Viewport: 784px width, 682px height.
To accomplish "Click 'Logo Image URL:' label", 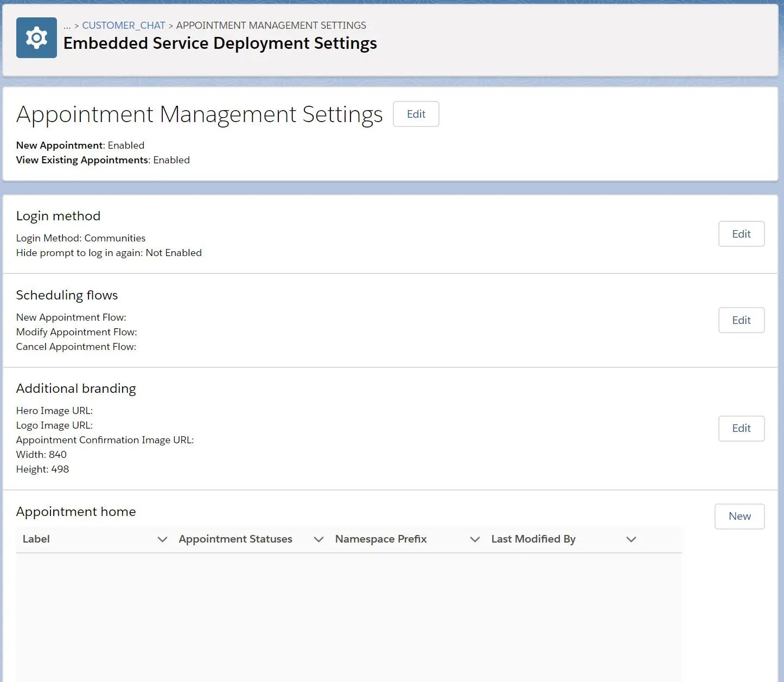I will point(54,425).
